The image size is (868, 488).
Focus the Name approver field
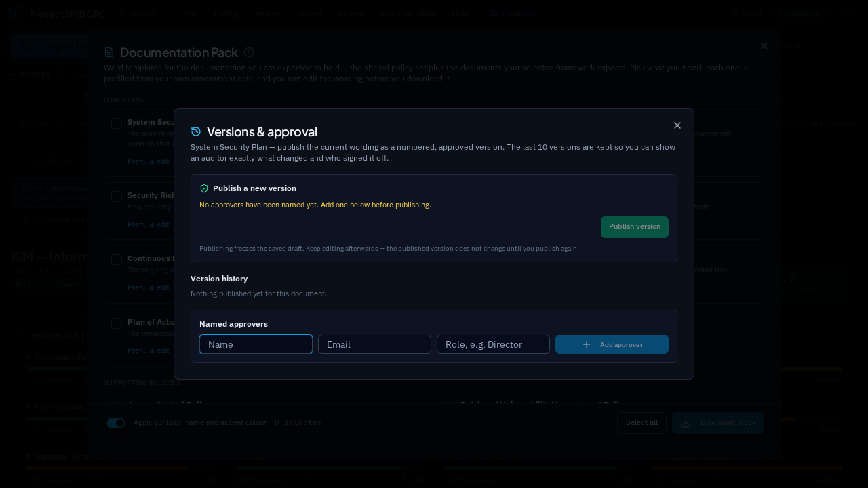[x=256, y=344]
